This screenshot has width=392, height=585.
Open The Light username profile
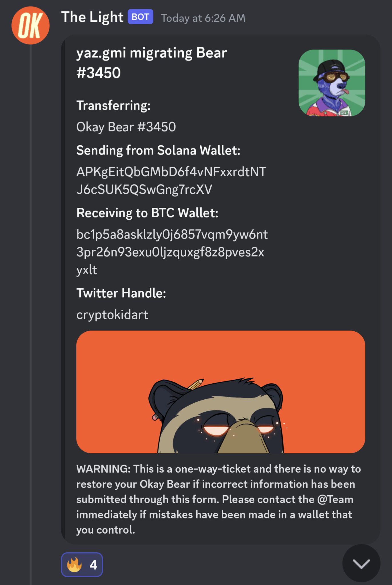pos(92,17)
